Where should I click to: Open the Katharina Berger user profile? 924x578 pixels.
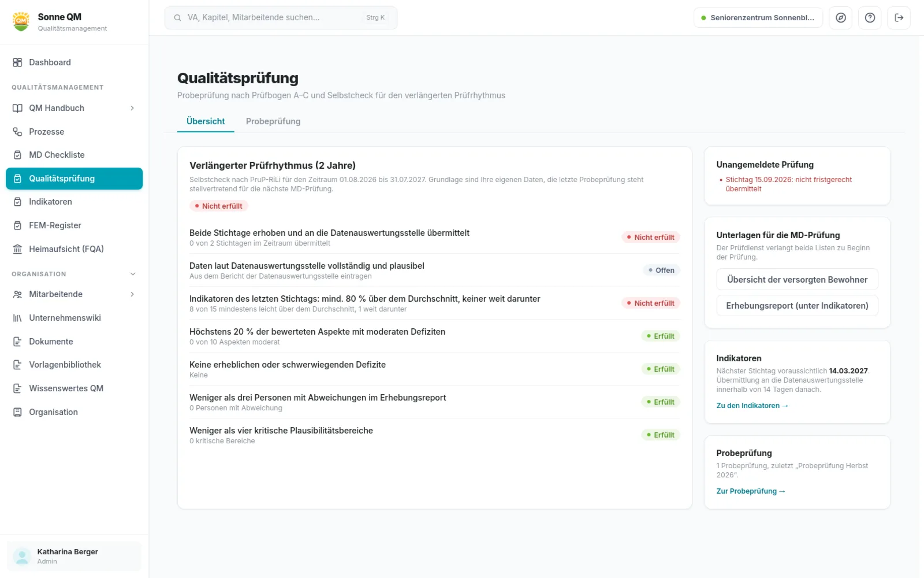point(74,556)
